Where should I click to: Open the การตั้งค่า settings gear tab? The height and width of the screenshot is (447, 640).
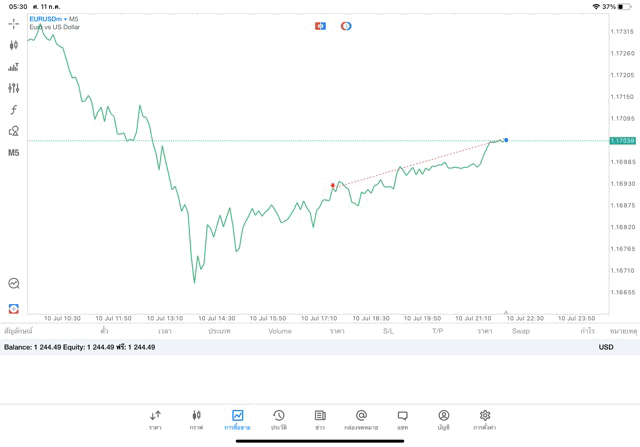485,419
